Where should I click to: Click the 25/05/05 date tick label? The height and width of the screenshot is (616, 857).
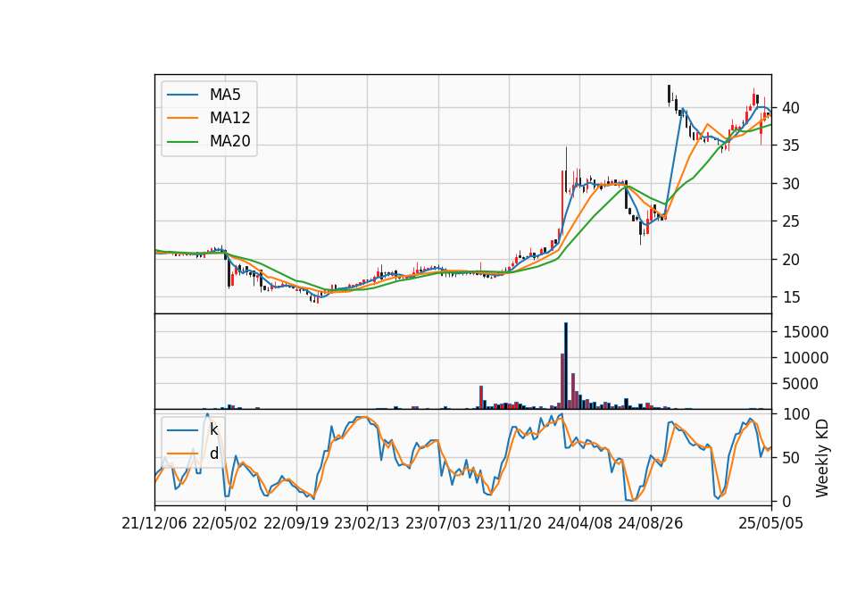771,523
